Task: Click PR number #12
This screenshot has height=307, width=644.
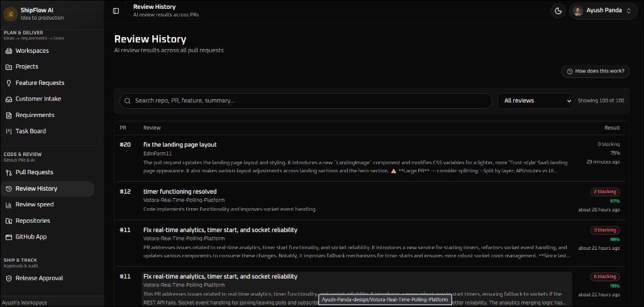Action: [125, 191]
